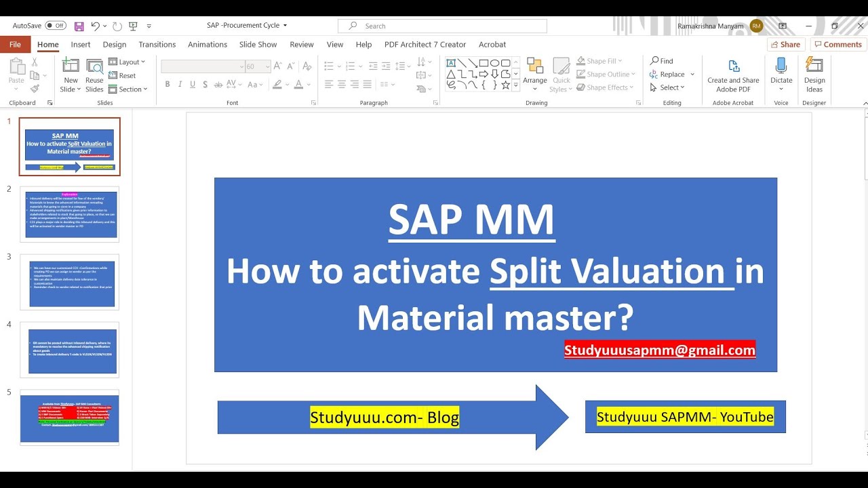This screenshot has width=868, height=488.
Task: Open the Shape Outline dropdown
Action: 606,75
